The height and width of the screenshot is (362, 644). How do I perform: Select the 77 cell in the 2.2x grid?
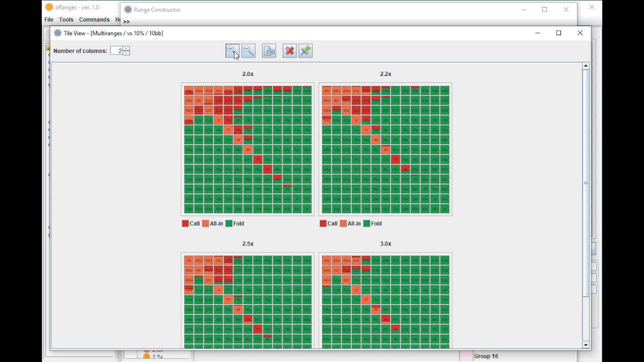click(x=395, y=160)
